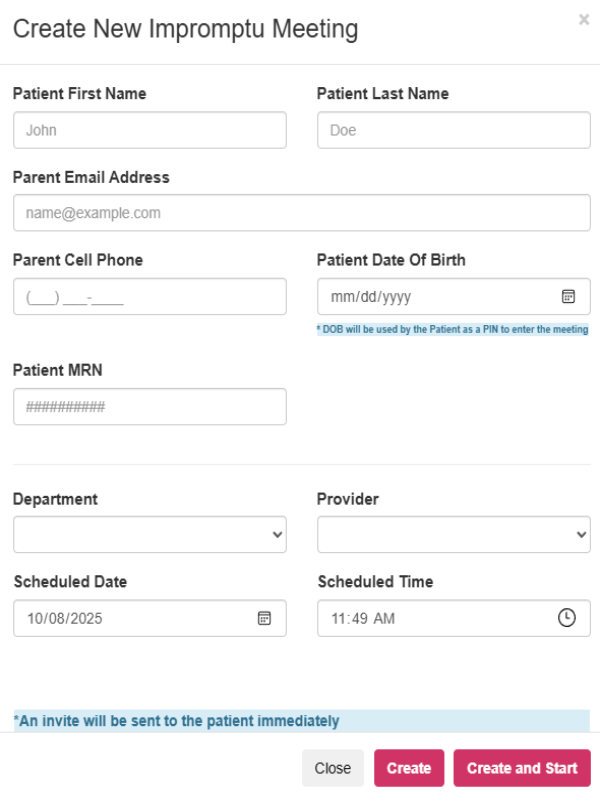Click into the Patient Last Name field
Screen dimensions: 600x800
coord(454,130)
